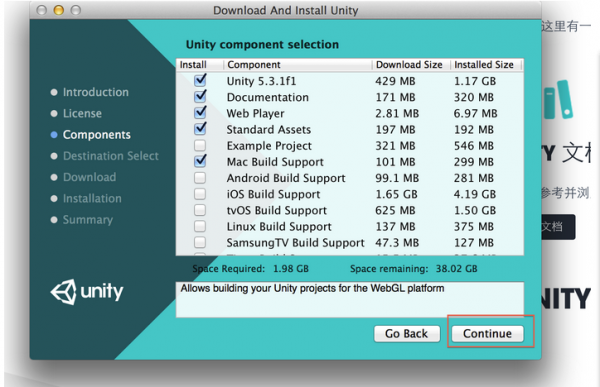This screenshot has width=600, height=387.
Task: Click the 4.19 GB installed size cell
Action: [475, 194]
